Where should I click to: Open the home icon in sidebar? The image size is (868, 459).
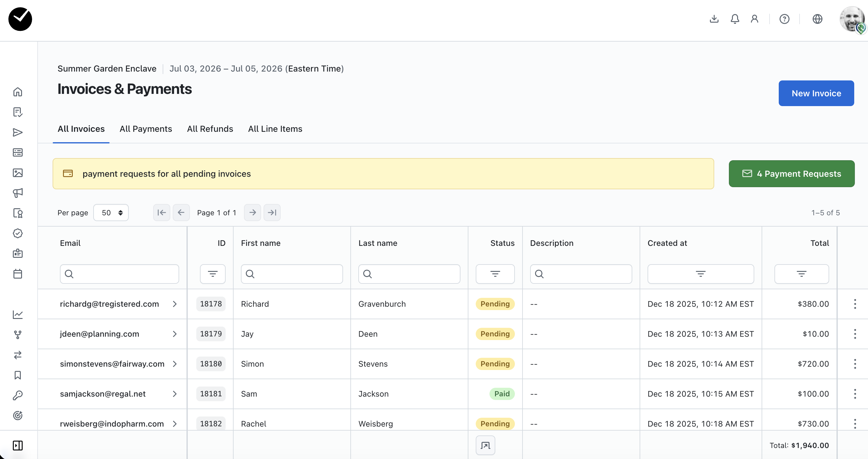click(17, 92)
